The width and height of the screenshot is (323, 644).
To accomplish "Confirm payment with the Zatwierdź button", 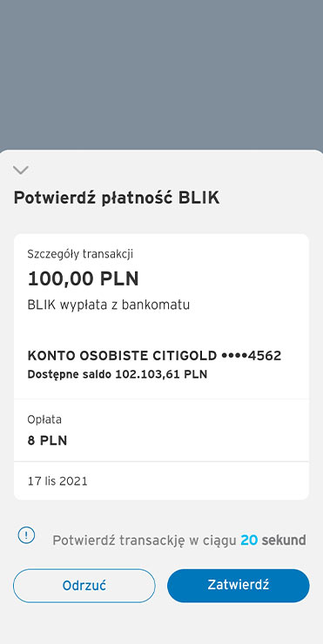I will point(239,586).
